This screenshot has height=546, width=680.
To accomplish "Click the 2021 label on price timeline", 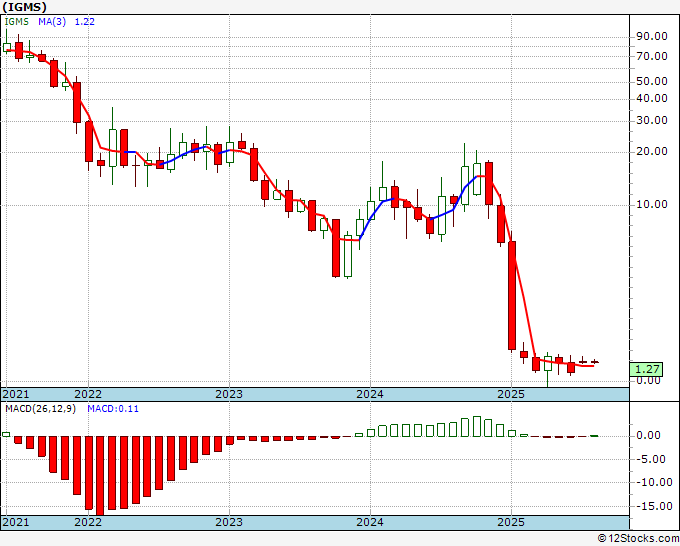I will (16, 394).
